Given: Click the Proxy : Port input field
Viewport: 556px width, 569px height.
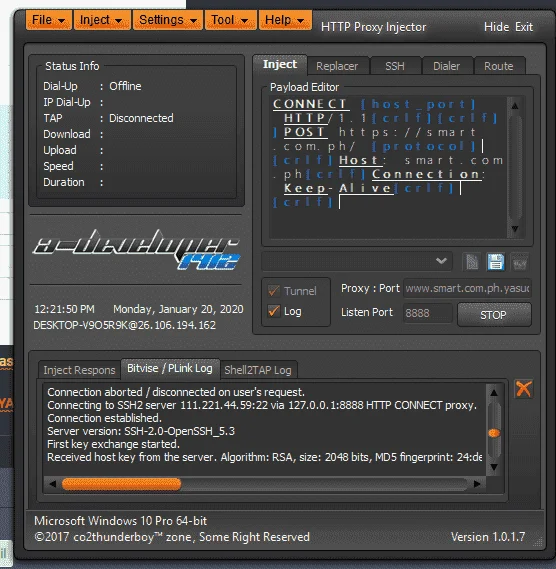Looking at the screenshot, I should (467, 288).
